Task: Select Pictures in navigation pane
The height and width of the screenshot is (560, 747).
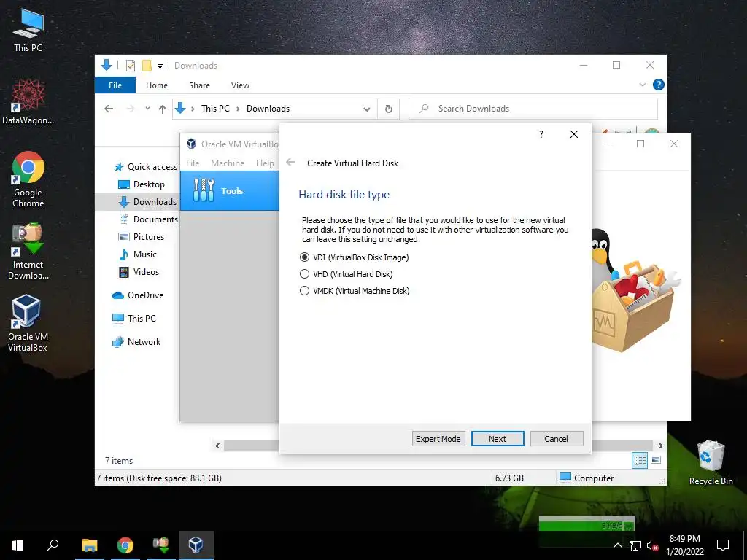Action: [x=141, y=237]
